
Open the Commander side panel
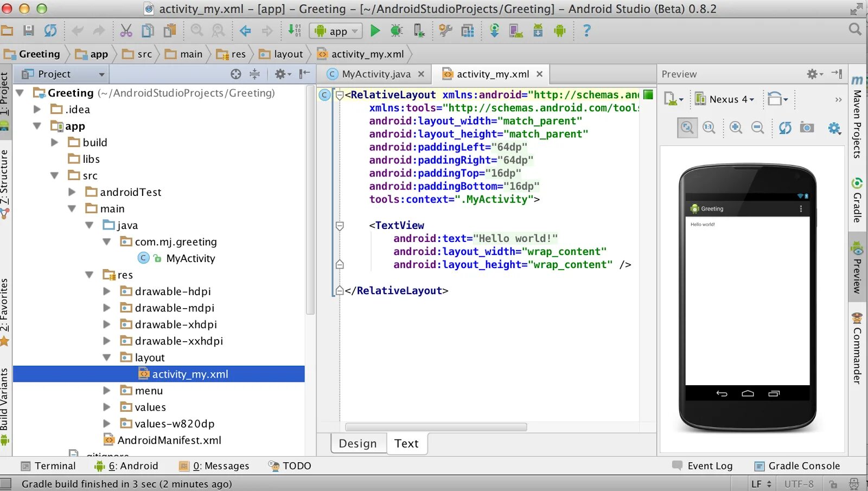[x=857, y=348]
